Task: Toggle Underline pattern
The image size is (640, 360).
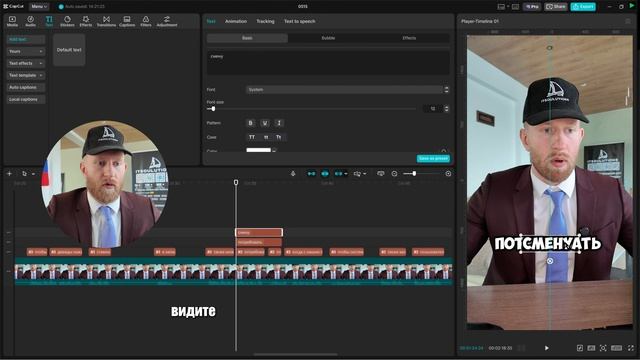Action: (265, 123)
